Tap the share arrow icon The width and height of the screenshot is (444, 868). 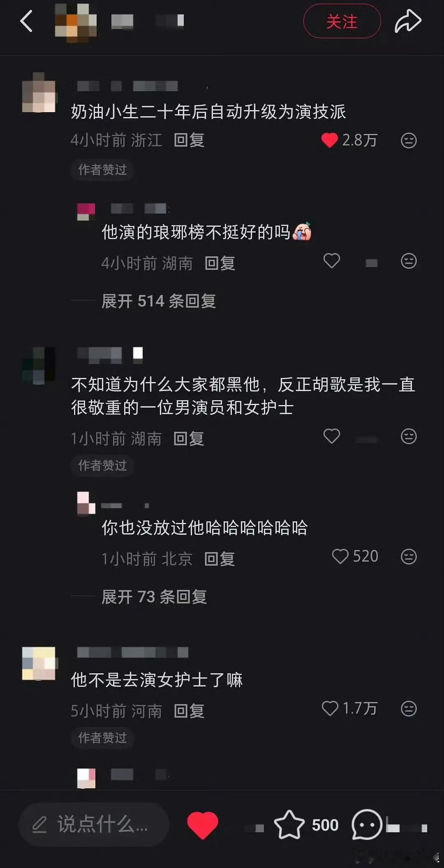point(408,21)
